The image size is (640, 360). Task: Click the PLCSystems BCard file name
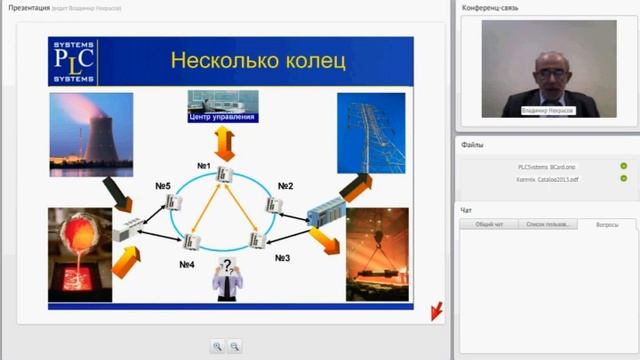(547, 167)
